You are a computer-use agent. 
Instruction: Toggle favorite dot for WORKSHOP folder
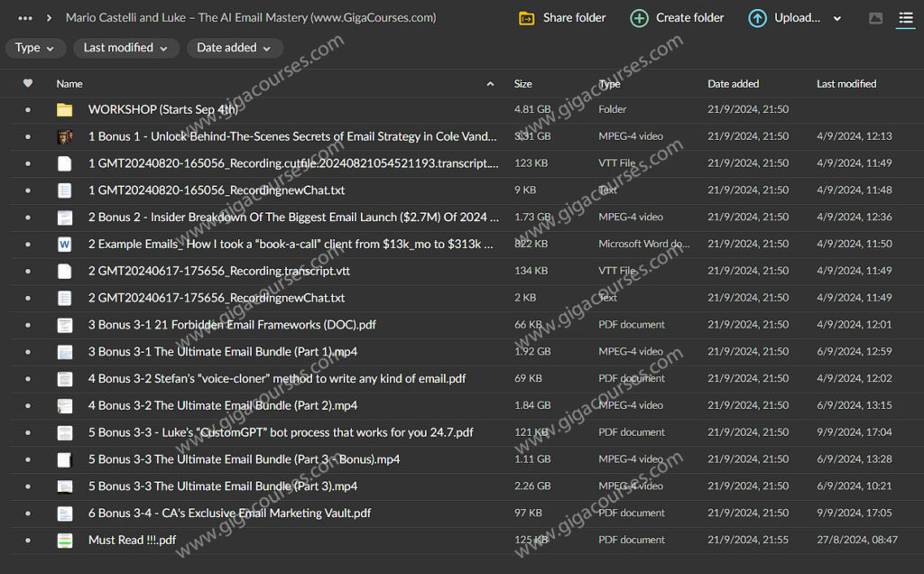tap(28, 110)
